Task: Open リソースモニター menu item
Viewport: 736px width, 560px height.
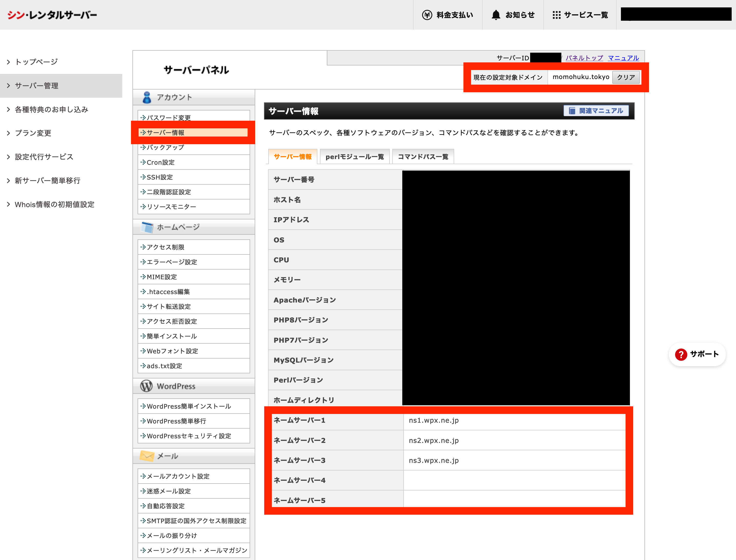Action: click(x=194, y=207)
